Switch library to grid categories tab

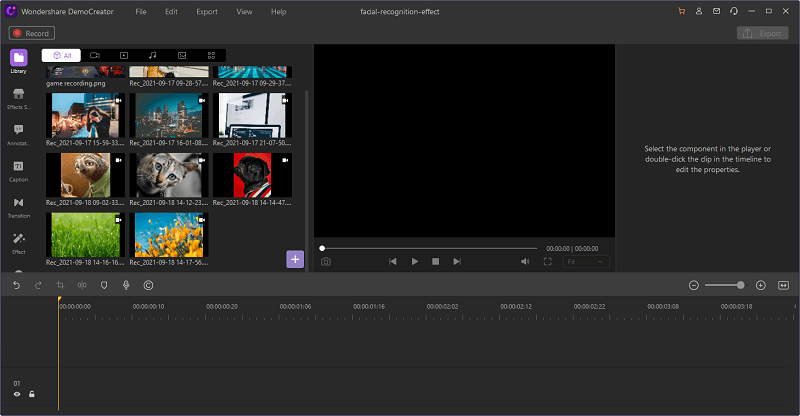tap(211, 55)
